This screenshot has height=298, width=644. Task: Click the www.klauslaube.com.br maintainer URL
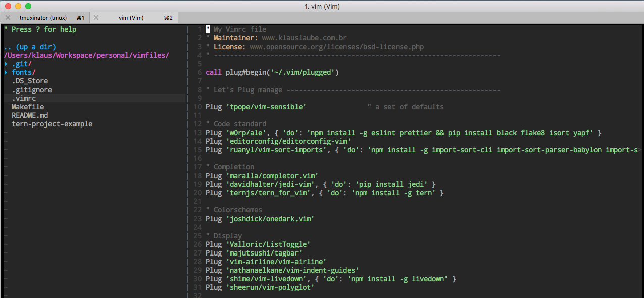[304, 38]
